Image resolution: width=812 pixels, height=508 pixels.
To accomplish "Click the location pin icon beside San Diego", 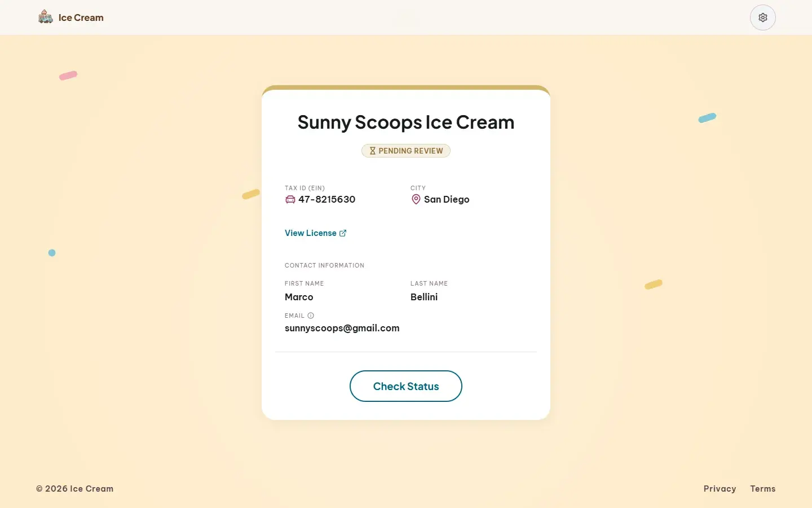I will pyautogui.click(x=416, y=199).
